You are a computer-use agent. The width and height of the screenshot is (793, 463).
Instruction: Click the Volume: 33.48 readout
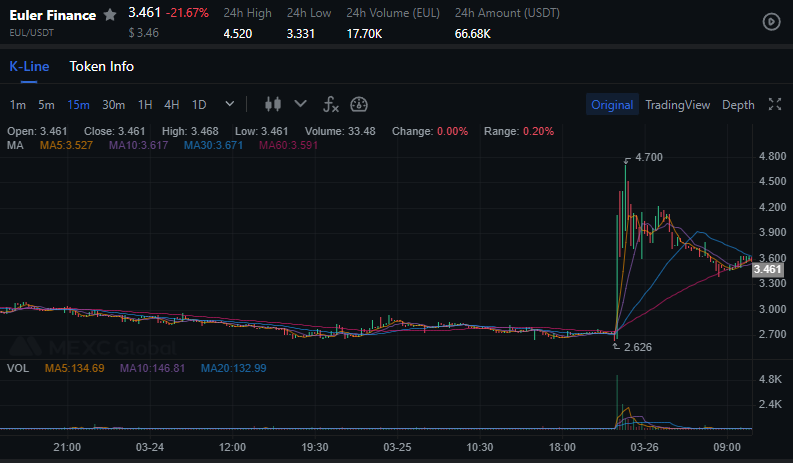[x=340, y=132]
